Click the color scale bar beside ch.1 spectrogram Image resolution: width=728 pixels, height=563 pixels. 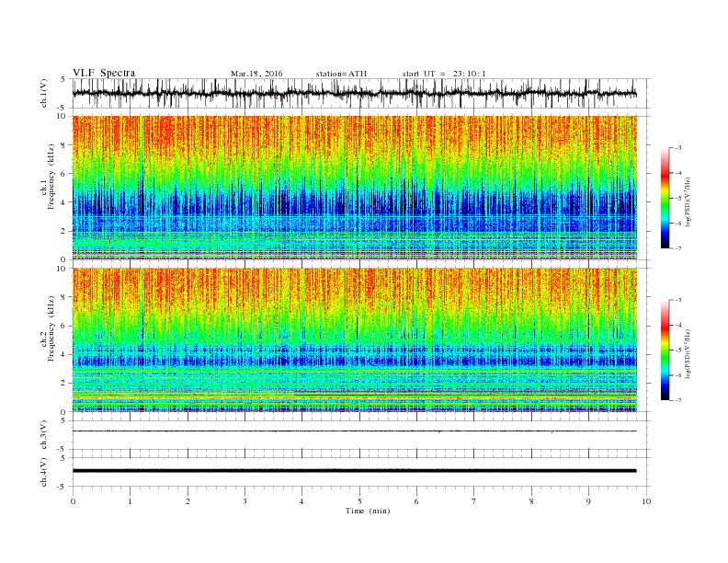[x=665, y=198]
